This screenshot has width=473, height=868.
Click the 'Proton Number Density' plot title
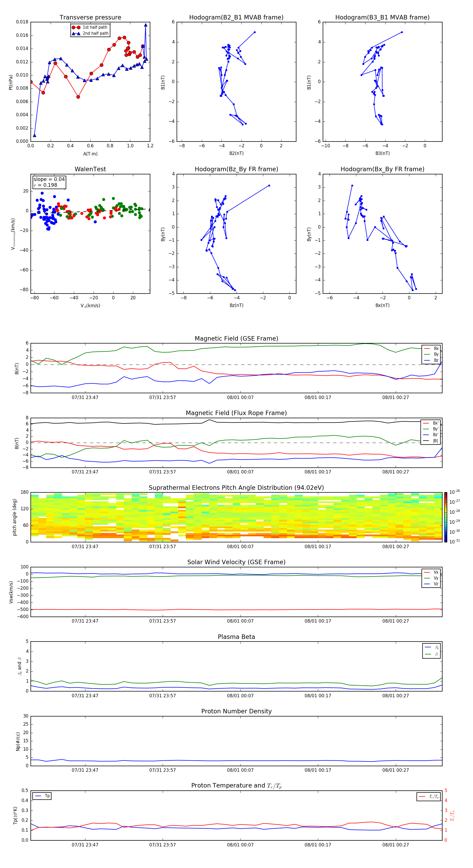[236, 711]
